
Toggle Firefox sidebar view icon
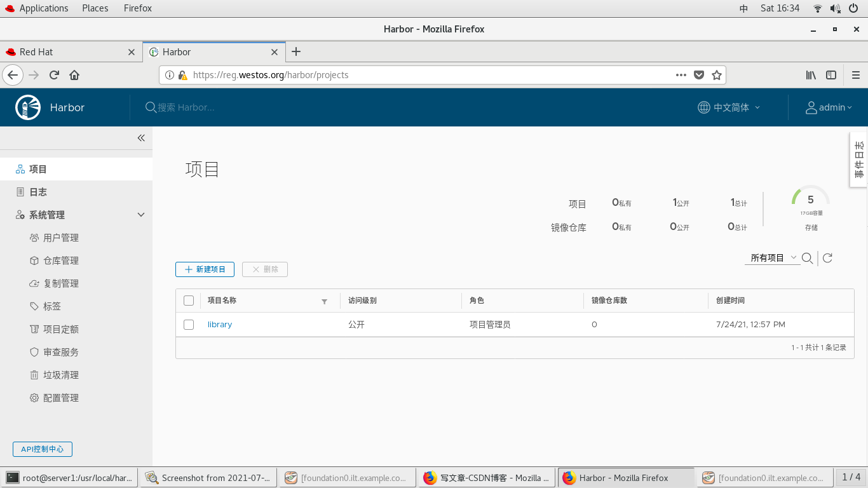tap(831, 75)
